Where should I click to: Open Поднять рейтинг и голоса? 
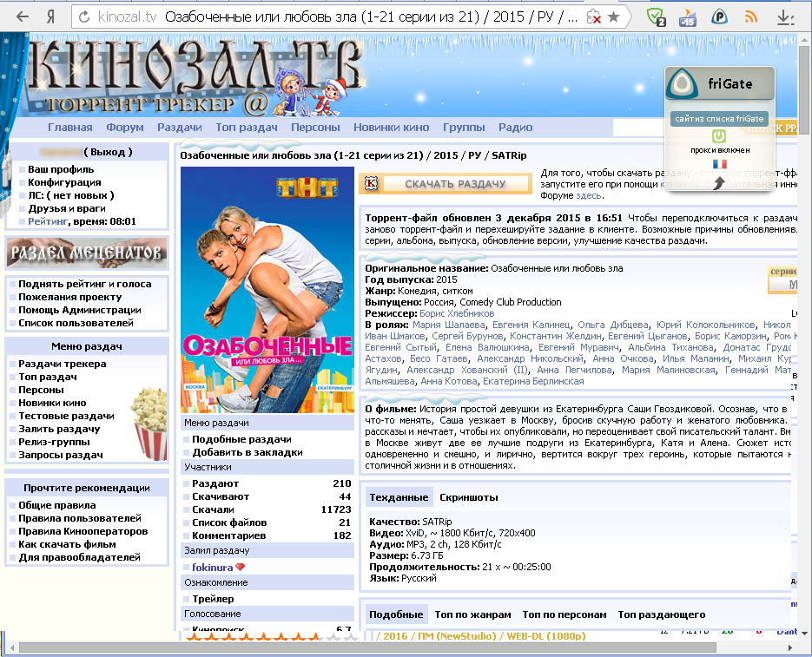(85, 284)
